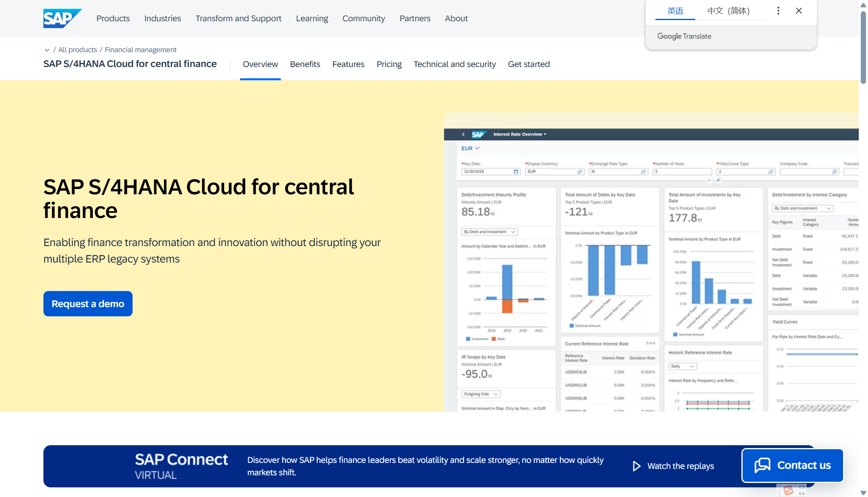Switch to Technical and security tab

[454, 64]
